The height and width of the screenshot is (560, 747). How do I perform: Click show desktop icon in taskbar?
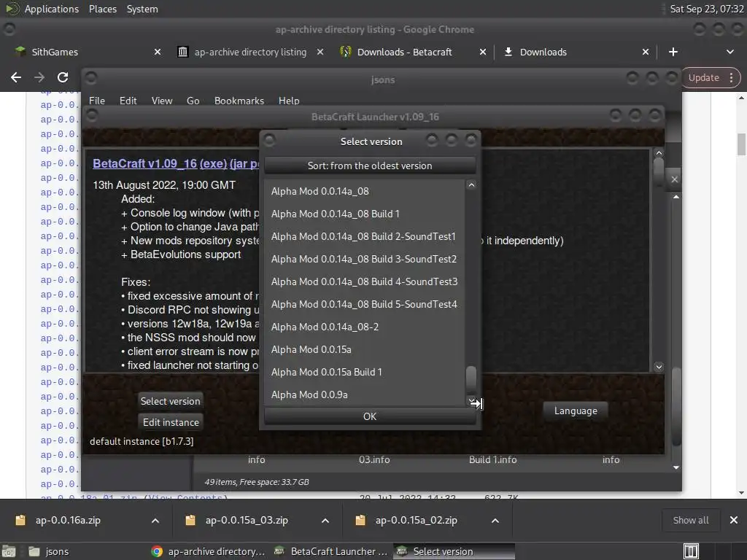pyautogui.click(x=9, y=551)
